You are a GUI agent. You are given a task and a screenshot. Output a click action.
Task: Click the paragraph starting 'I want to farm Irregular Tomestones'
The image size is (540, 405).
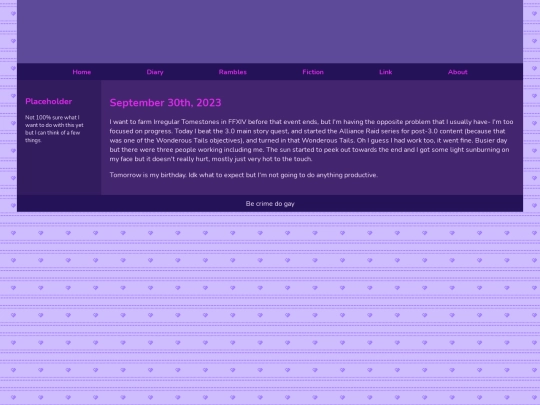(x=311, y=140)
